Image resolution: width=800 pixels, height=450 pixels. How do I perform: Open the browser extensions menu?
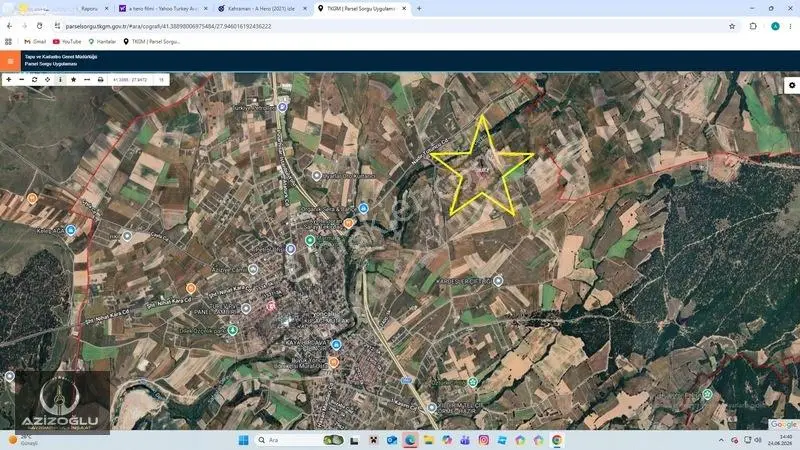[753, 26]
